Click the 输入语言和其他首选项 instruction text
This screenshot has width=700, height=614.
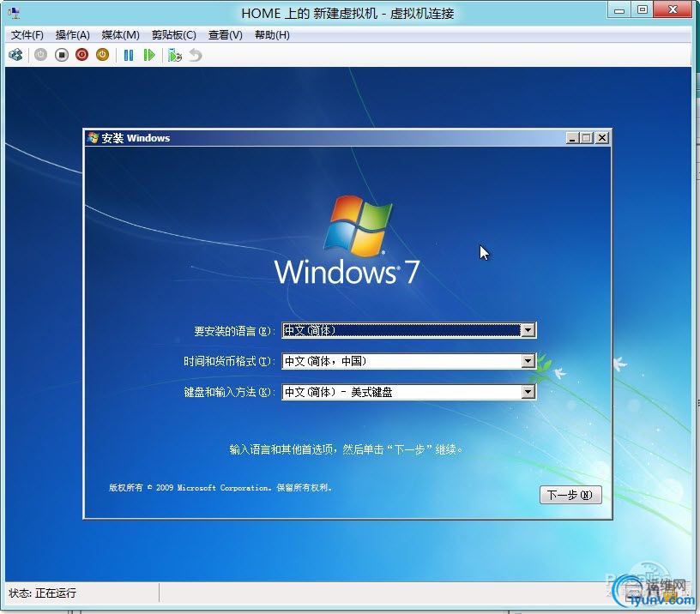click(x=346, y=449)
